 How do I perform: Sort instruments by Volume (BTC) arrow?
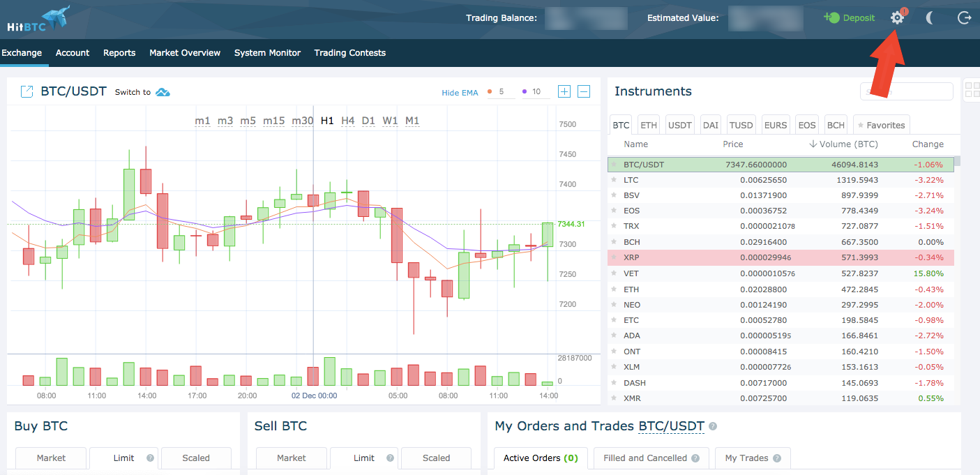coord(813,144)
